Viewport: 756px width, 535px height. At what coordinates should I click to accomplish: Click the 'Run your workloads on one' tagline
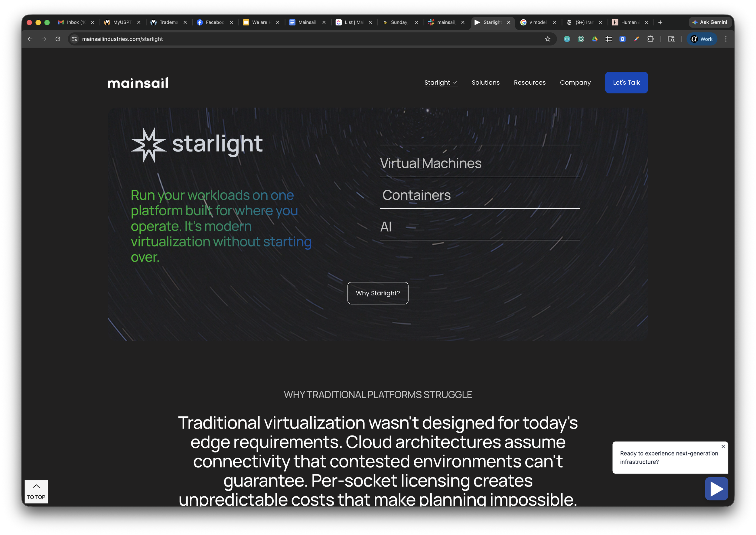(221, 226)
